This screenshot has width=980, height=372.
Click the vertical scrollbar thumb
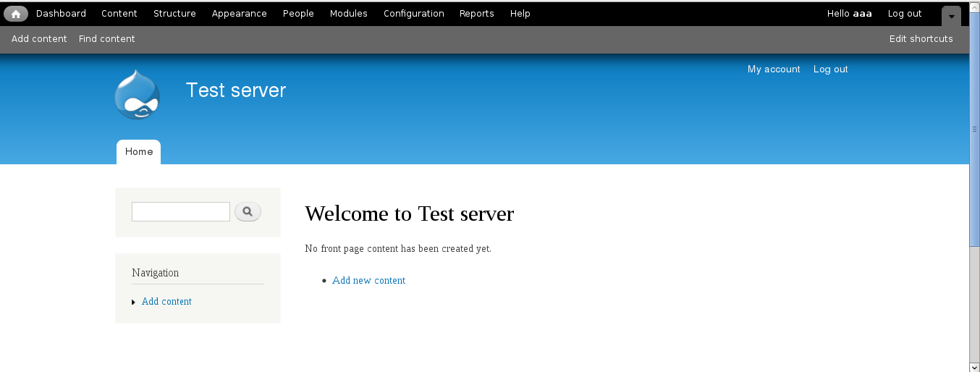pyautogui.click(x=974, y=129)
